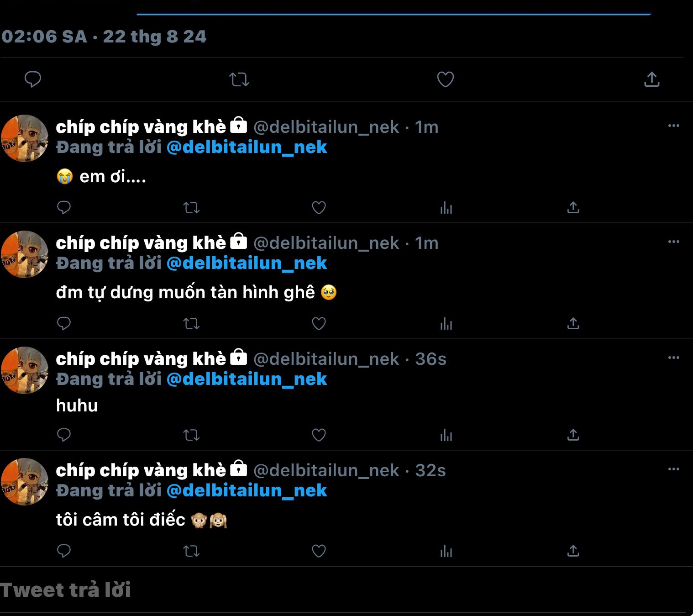Focus the 'Tweet trả lời' reply field
This screenshot has height=616, width=693.
pyautogui.click(x=342, y=590)
